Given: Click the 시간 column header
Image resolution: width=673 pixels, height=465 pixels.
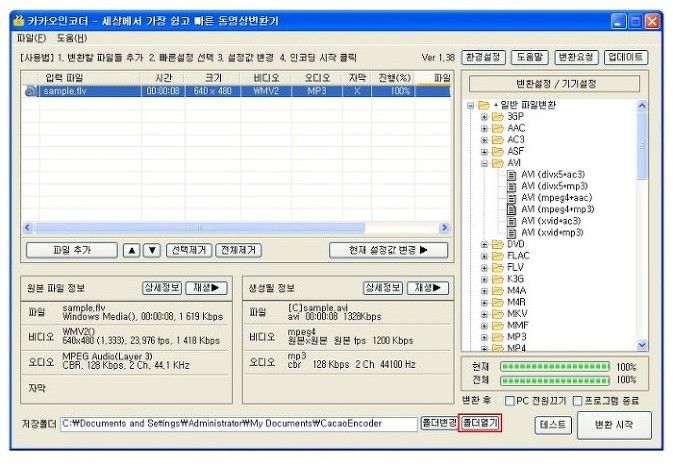Looking at the screenshot, I should click(x=163, y=78).
